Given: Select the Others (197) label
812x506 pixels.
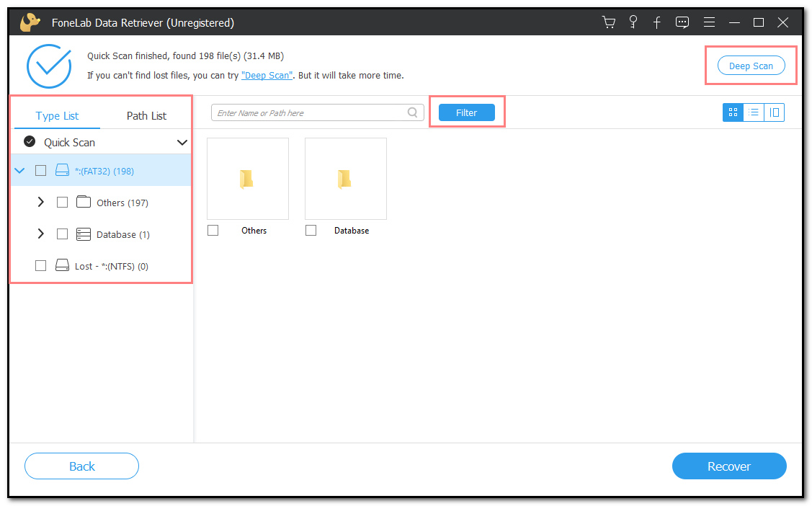Looking at the screenshot, I should 122,203.
